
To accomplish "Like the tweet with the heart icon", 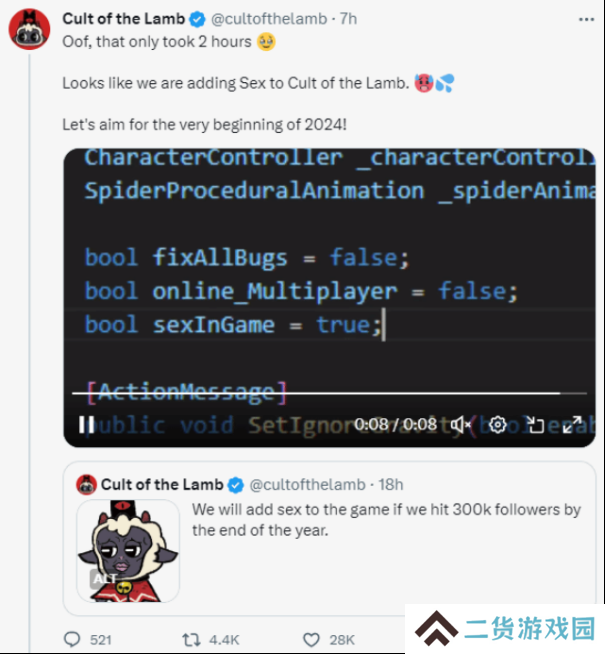I will (x=311, y=640).
